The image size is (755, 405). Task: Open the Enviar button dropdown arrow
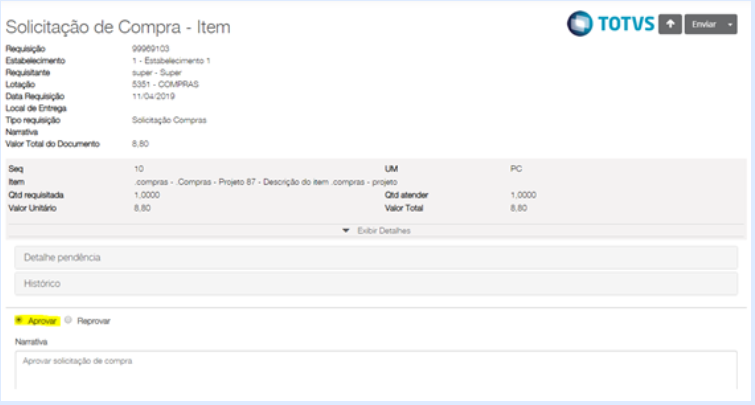click(730, 24)
